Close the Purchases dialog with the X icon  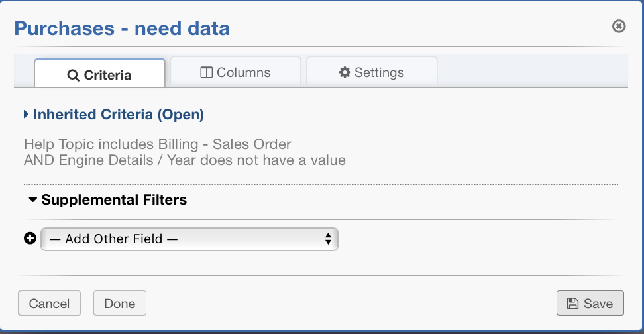point(619,27)
